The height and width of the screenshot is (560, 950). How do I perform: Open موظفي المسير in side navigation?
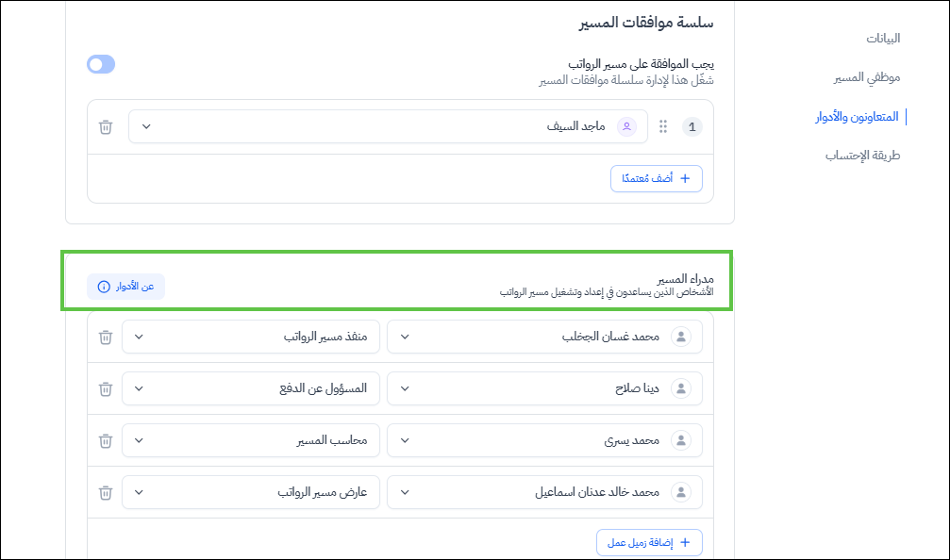[x=866, y=77]
